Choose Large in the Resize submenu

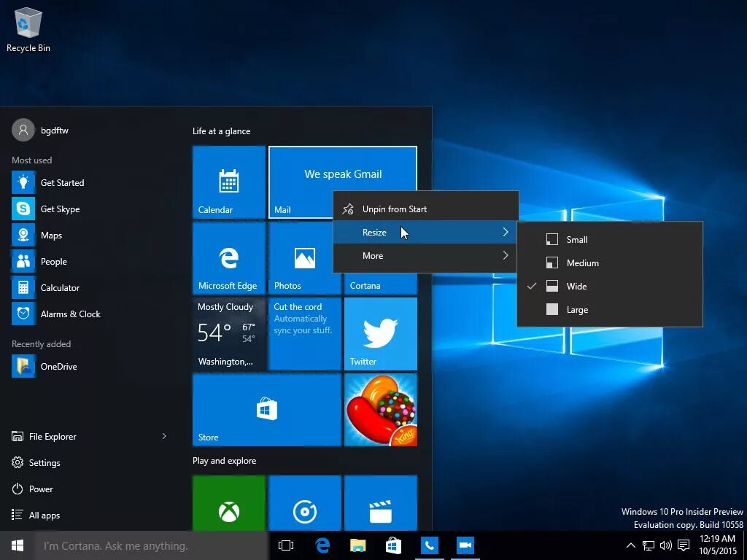pos(577,309)
